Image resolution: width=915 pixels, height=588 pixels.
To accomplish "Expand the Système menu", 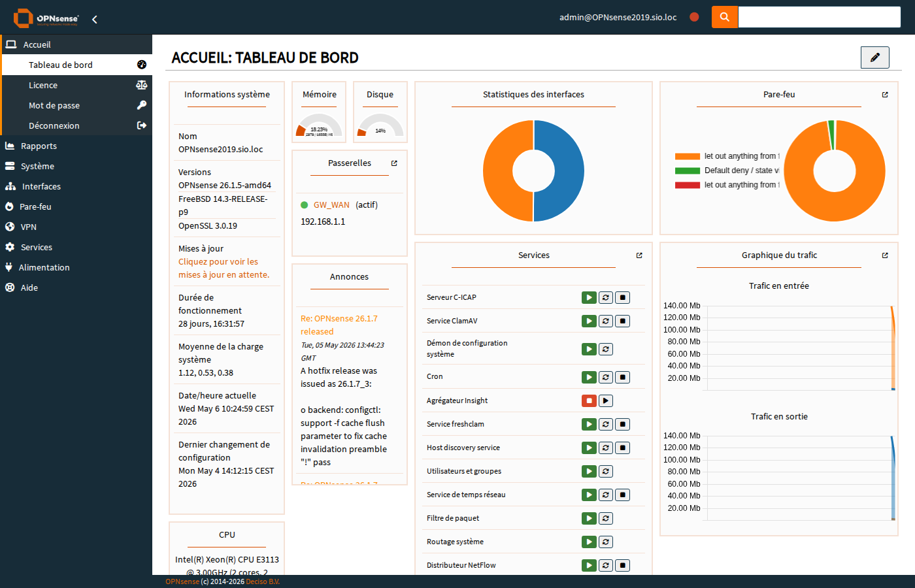I will point(76,166).
